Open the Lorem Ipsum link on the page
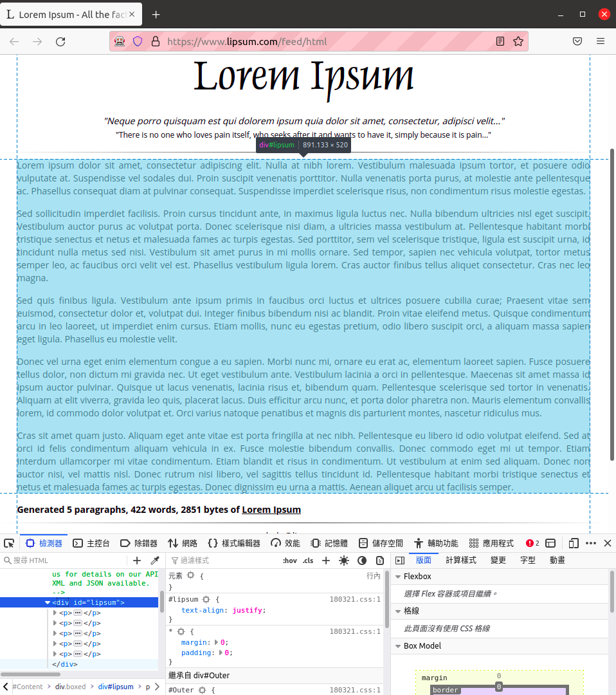Viewport: 616px width, 695px height. 271,510
